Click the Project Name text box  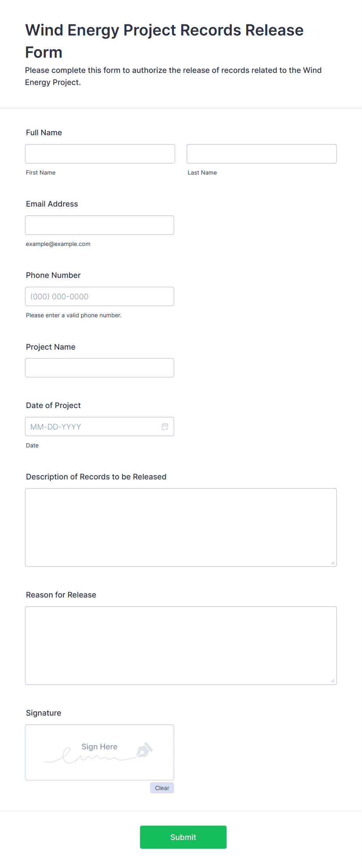tap(100, 368)
